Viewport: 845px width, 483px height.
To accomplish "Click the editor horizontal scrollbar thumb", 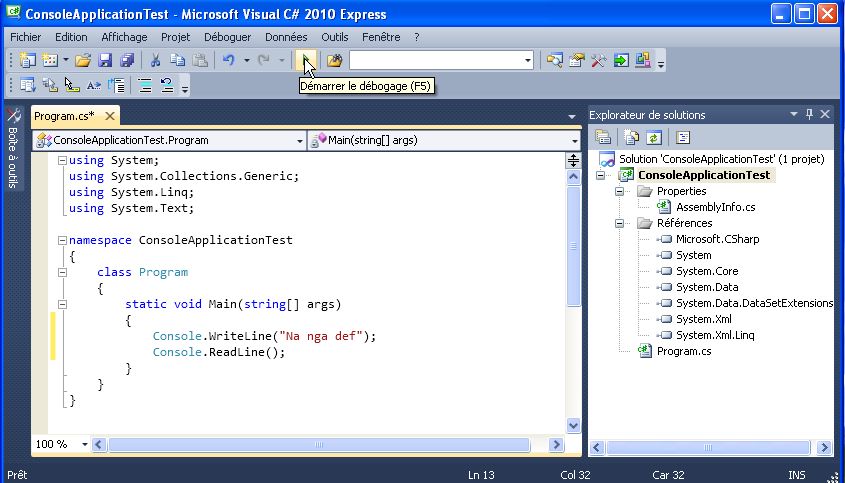I will coord(318,445).
